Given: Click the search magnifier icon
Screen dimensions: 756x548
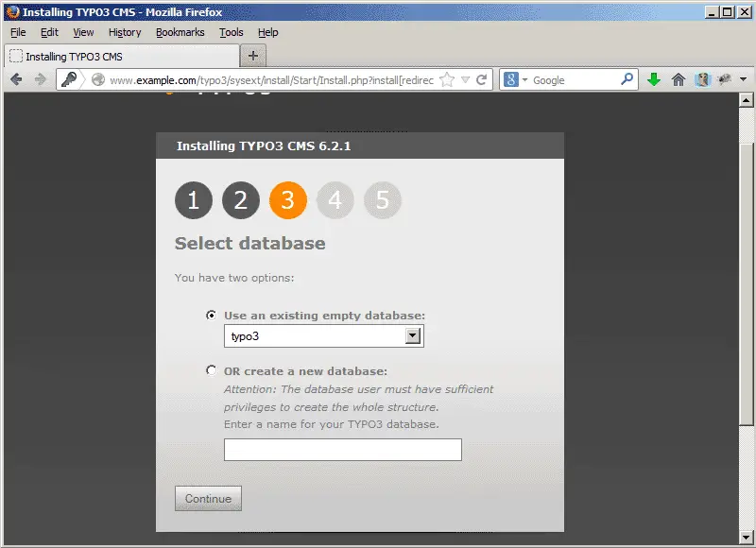Looking at the screenshot, I should click(x=627, y=79).
